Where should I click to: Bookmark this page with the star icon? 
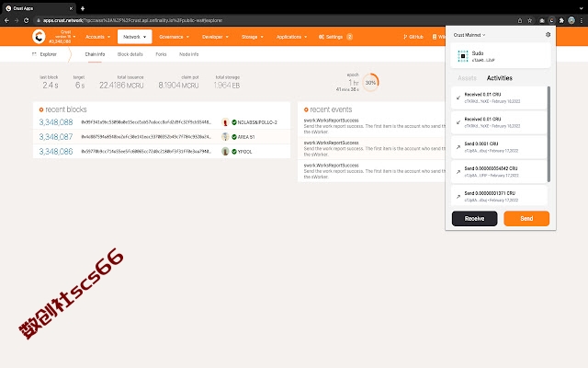[530, 20]
